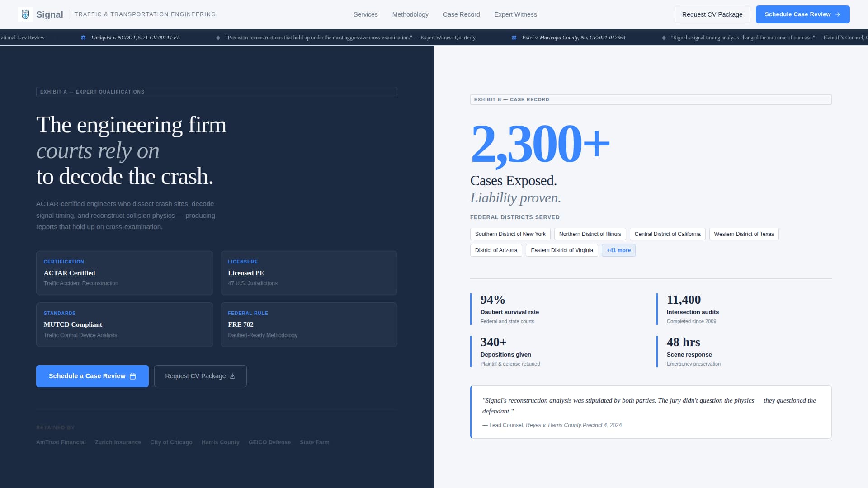Select the Northern District of Illinois tag
The image size is (868, 488).
click(x=590, y=234)
